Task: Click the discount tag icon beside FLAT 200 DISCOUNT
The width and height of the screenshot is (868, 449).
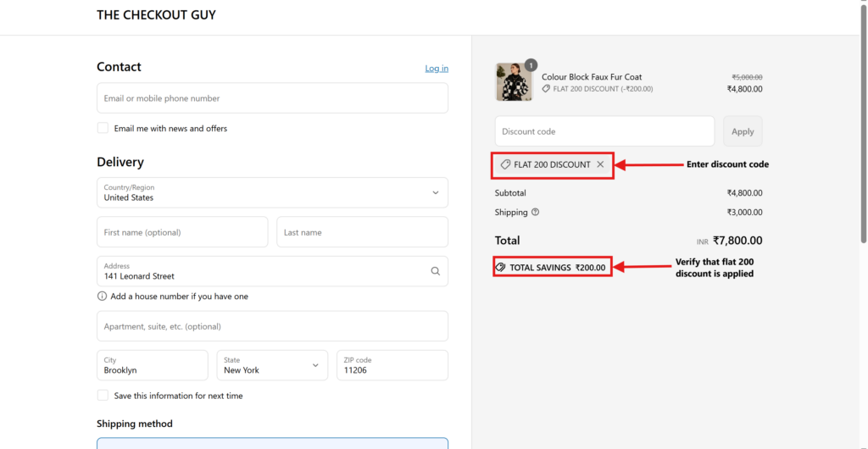Action: [x=505, y=164]
